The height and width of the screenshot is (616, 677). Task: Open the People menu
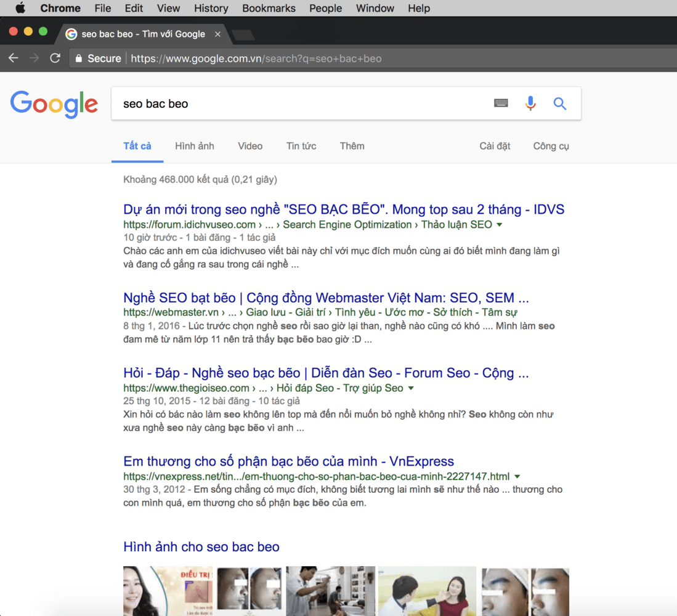coord(325,8)
